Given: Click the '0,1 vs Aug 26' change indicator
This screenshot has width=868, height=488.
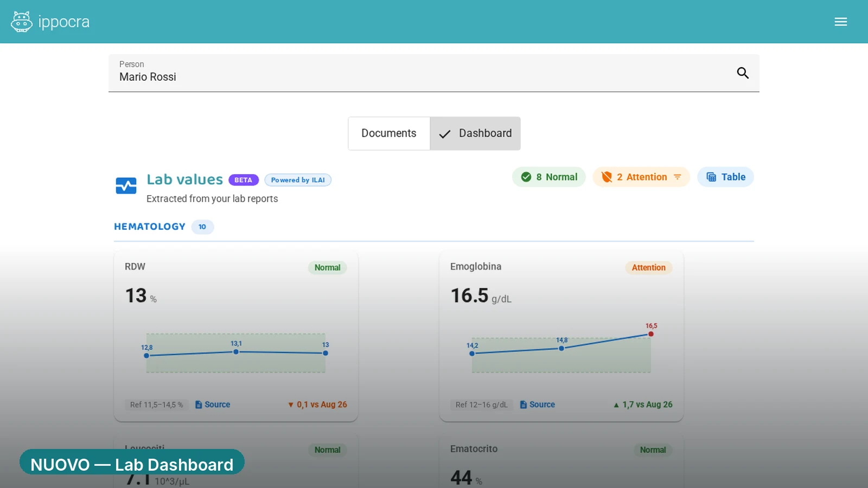Looking at the screenshot, I should [317, 404].
